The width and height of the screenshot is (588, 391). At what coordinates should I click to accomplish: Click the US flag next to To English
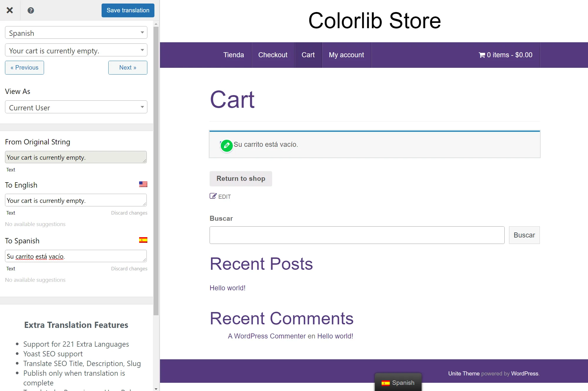click(143, 184)
